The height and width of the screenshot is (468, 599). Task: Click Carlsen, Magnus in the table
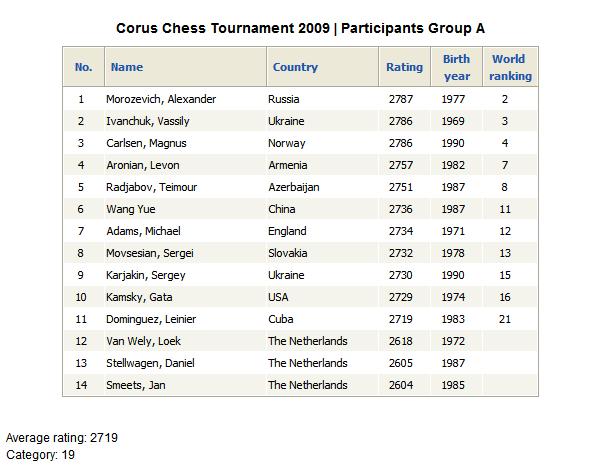pyautogui.click(x=146, y=143)
